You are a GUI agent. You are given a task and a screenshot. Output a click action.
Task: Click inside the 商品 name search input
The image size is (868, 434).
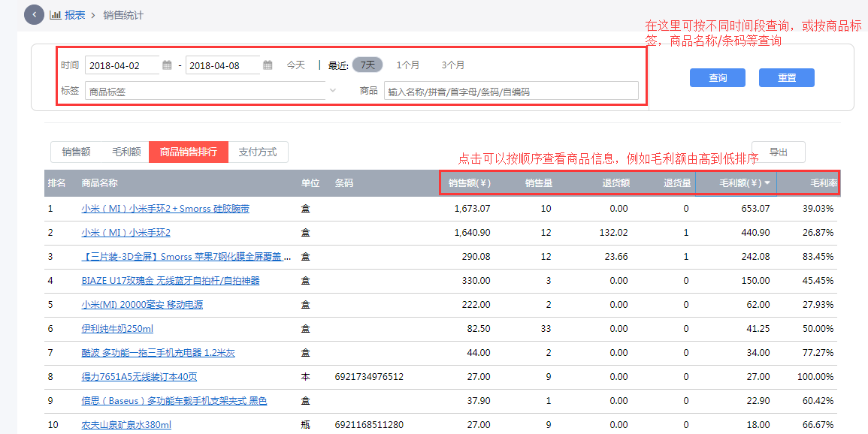[x=511, y=90]
